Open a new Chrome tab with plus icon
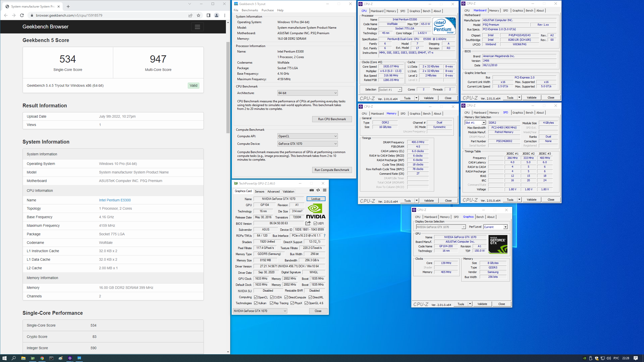Image resolution: width=644 pixels, height=362 pixels. (68, 7)
